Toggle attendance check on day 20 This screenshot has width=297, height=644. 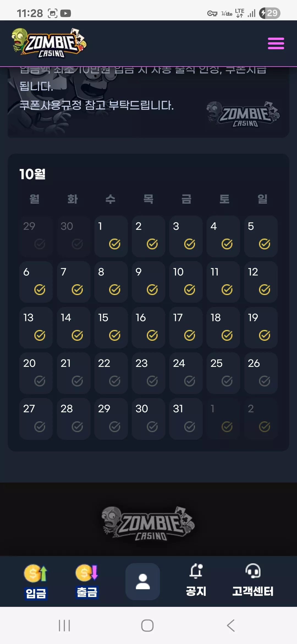point(40,381)
